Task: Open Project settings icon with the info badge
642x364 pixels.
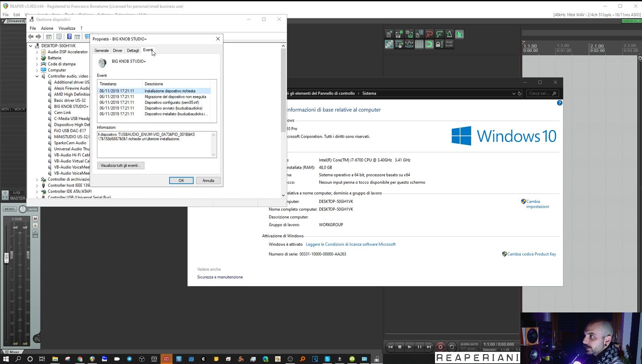Action: click(419, 34)
